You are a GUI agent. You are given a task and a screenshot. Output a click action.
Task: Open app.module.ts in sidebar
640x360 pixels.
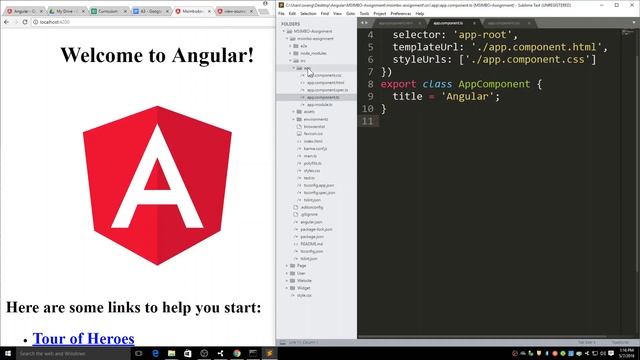point(320,104)
